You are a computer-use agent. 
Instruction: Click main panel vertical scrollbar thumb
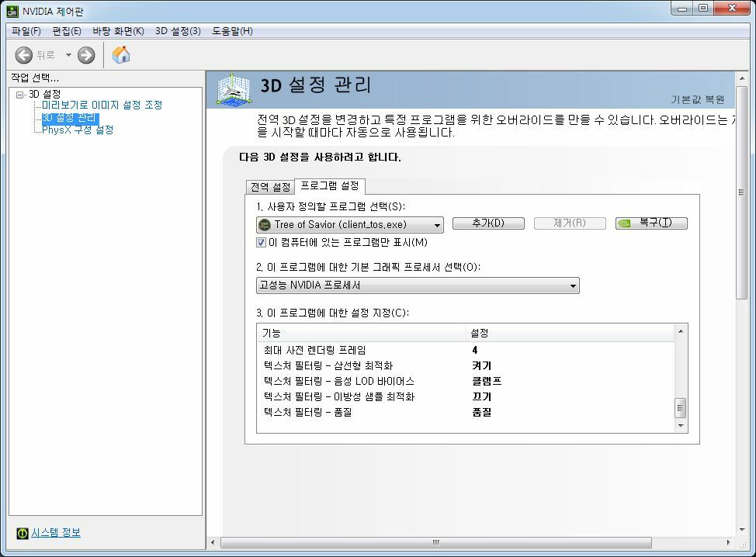[741, 192]
